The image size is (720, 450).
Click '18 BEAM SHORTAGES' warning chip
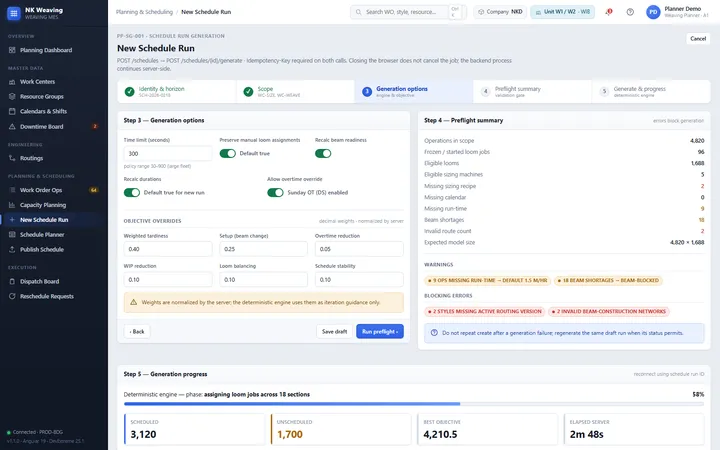pos(608,280)
